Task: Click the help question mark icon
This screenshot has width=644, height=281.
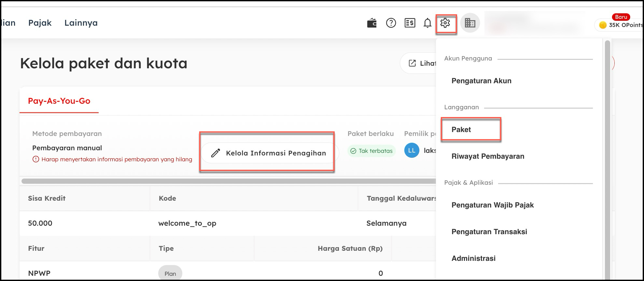Action: tap(391, 23)
